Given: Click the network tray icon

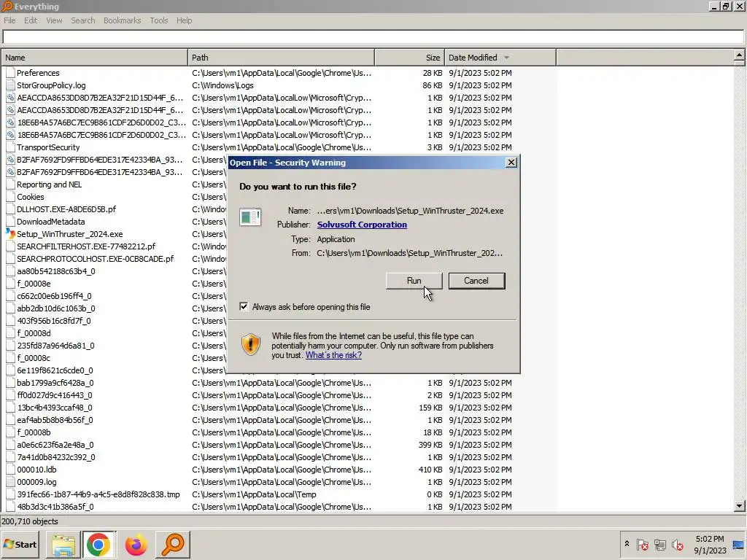Looking at the screenshot, I should click(659, 544).
